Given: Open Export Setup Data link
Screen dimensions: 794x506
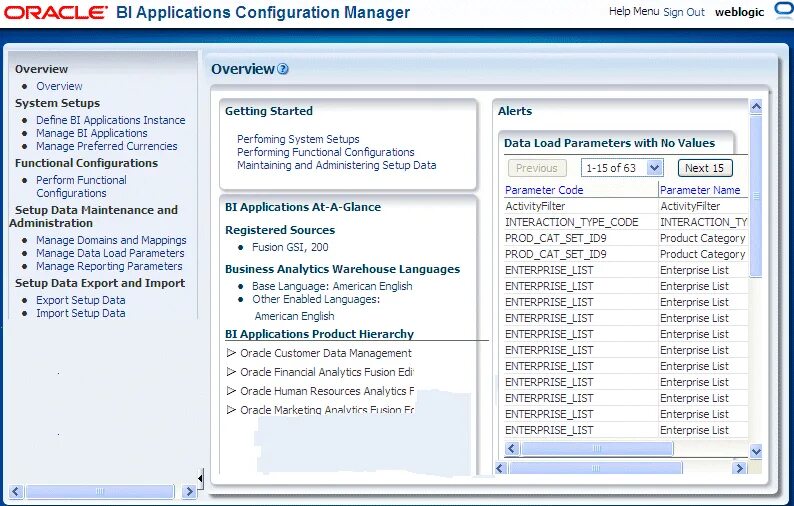Looking at the screenshot, I should (81, 300).
